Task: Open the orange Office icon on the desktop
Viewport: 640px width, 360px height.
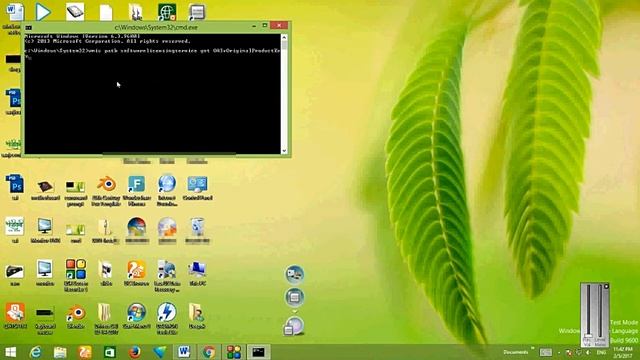Action: 15,316
